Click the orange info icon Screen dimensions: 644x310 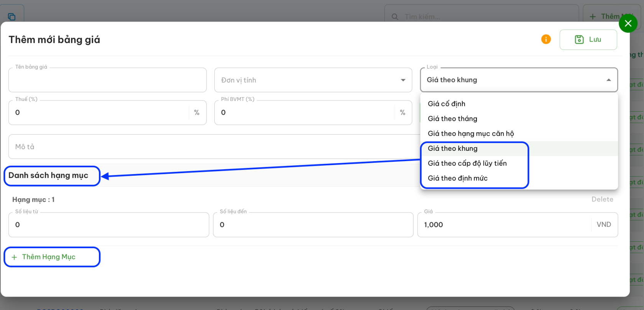click(x=546, y=39)
